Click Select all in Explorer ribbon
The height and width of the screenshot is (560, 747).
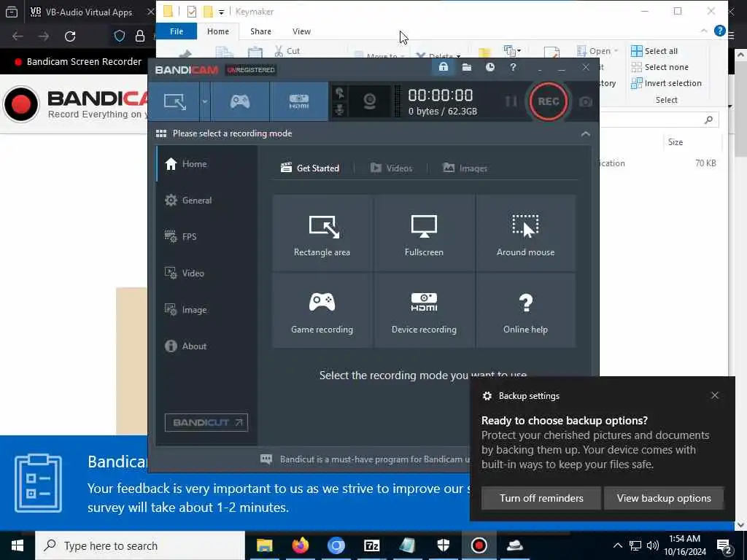coord(654,51)
